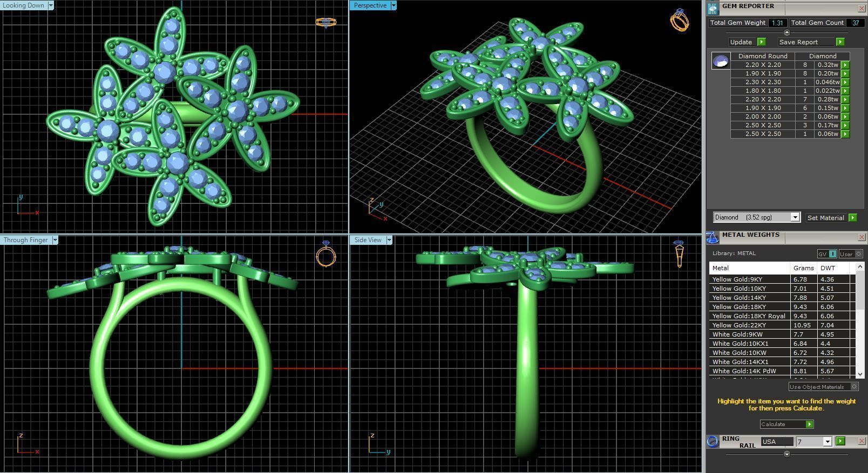Click the Ring Rail panel icon
Screen dimensions: 868x473
tap(713, 441)
